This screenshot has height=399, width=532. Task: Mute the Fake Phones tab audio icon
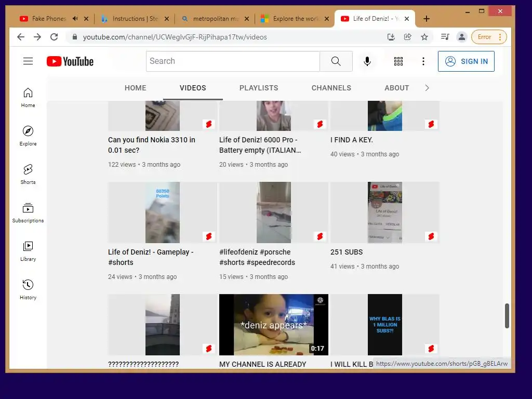75,19
